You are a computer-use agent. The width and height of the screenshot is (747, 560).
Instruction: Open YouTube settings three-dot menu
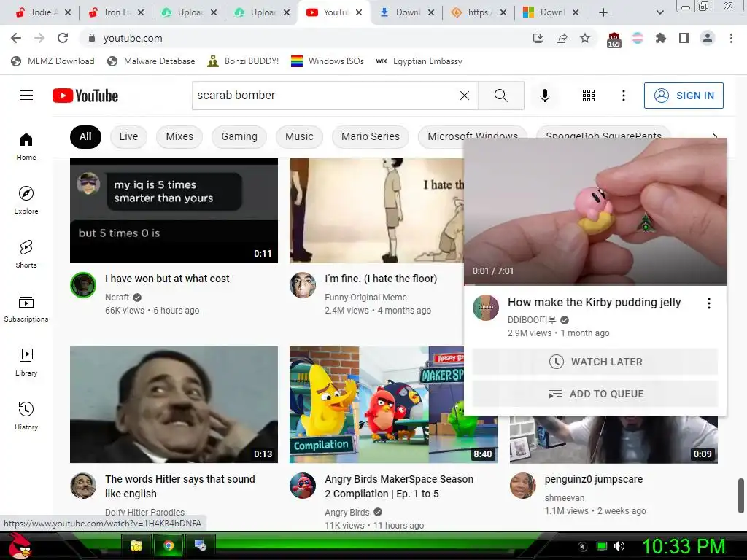[623, 96]
